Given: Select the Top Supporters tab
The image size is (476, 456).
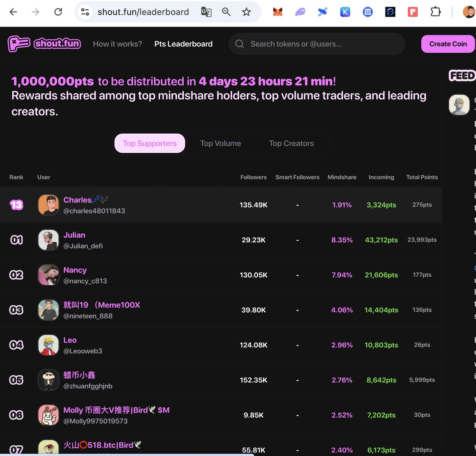Looking at the screenshot, I should click(x=150, y=143).
